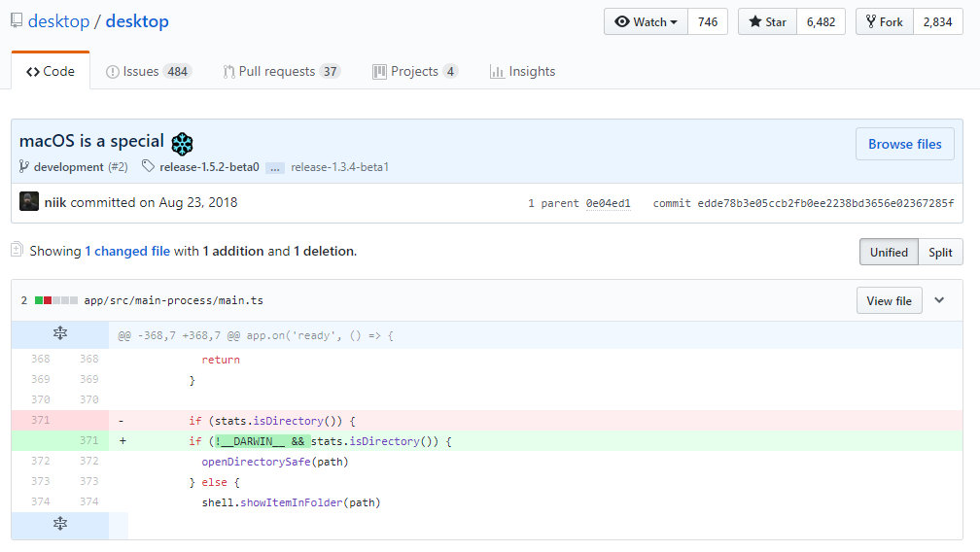Open the Watch dropdown button

(646, 22)
